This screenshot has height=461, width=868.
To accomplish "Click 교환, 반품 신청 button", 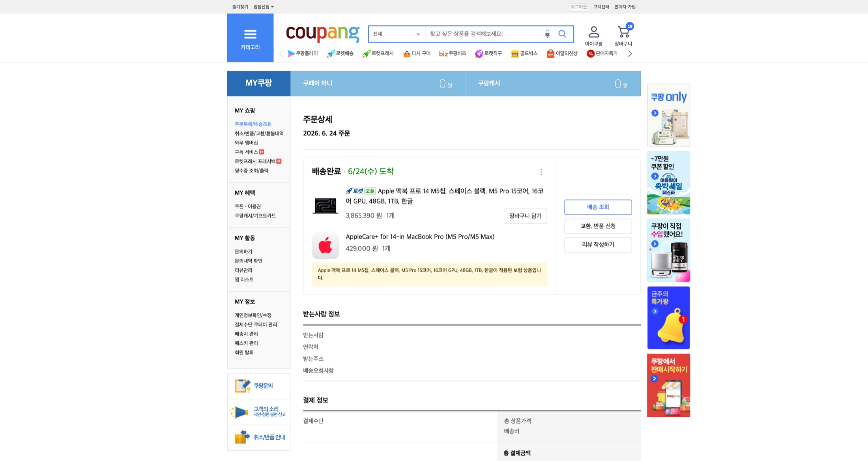I will 598,226.
